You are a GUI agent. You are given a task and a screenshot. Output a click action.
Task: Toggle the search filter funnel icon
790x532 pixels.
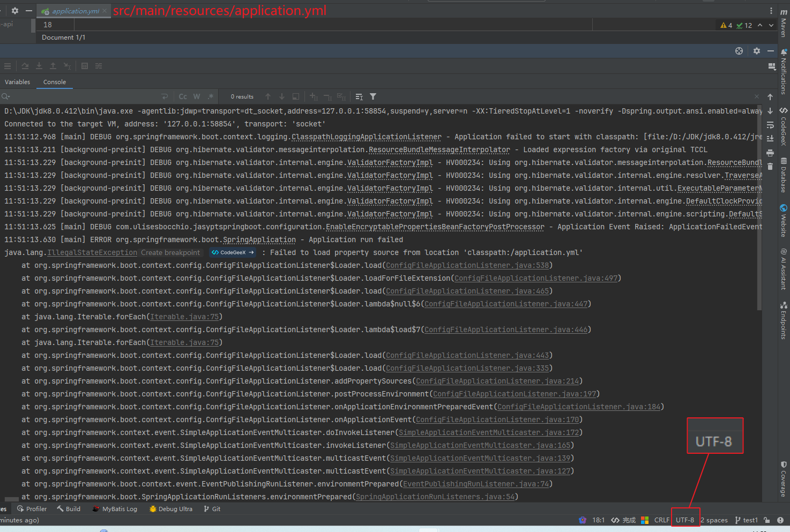[x=373, y=96]
